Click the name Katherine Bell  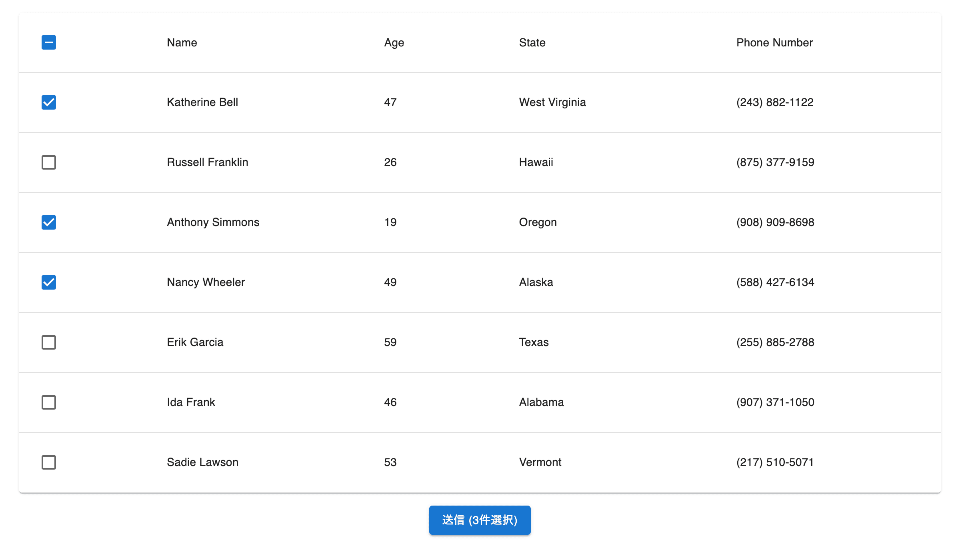202,102
